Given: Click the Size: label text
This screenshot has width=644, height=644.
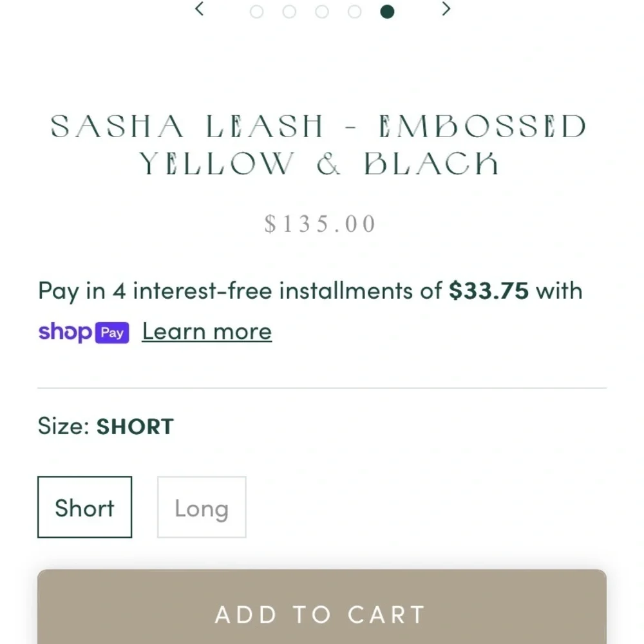Looking at the screenshot, I should 64,426.
